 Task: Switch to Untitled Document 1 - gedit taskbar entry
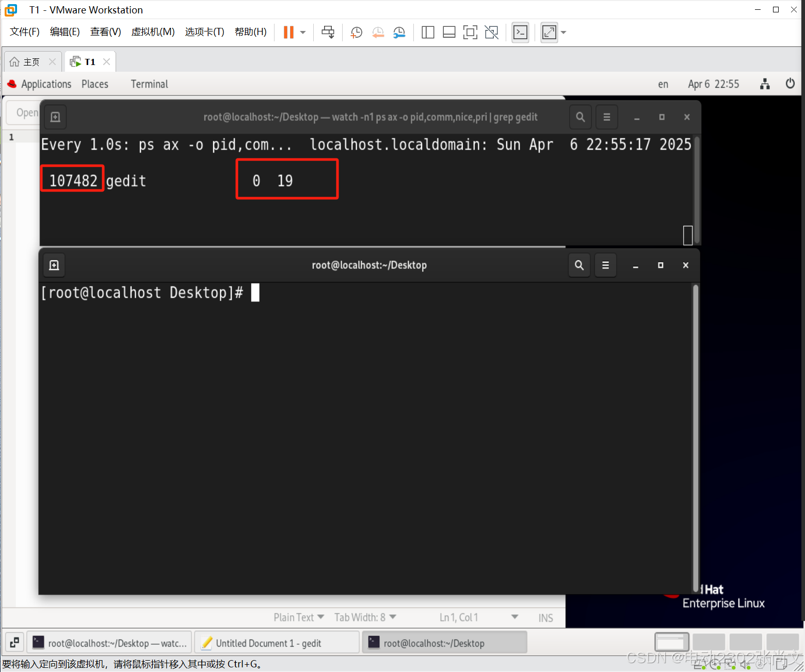click(277, 643)
